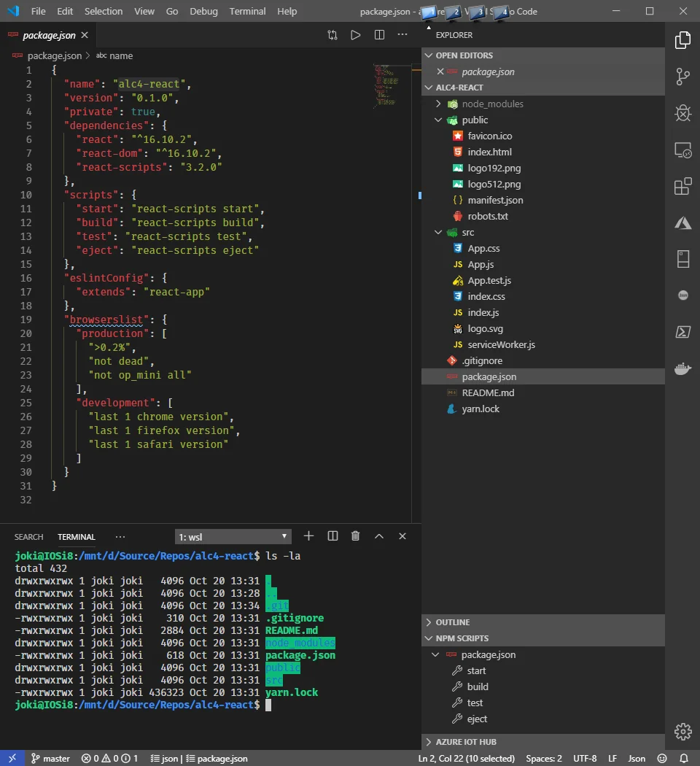
Task: Open the Azure view icon
Action: [x=682, y=223]
